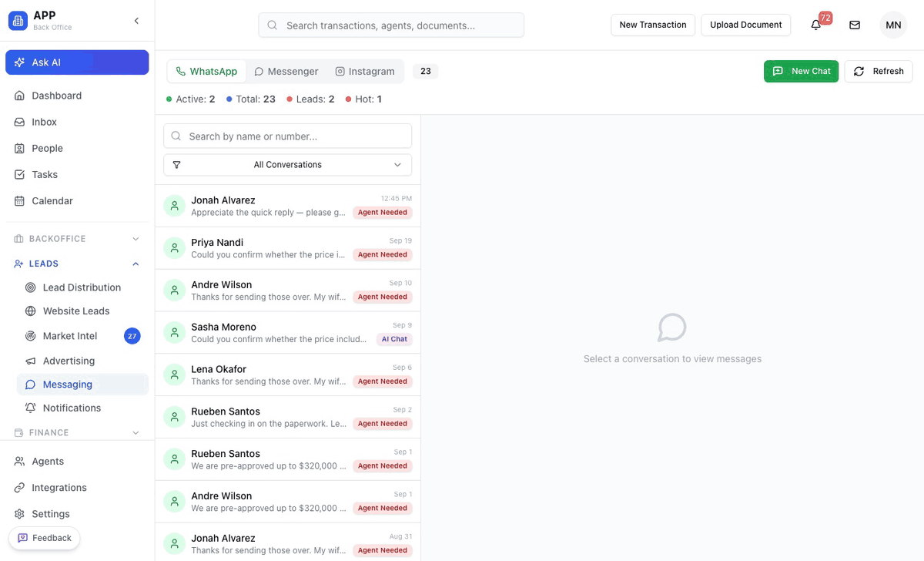Viewport: 924px width, 561px height.
Task: Click Priya Nandi's avatar icon
Action: (175, 248)
